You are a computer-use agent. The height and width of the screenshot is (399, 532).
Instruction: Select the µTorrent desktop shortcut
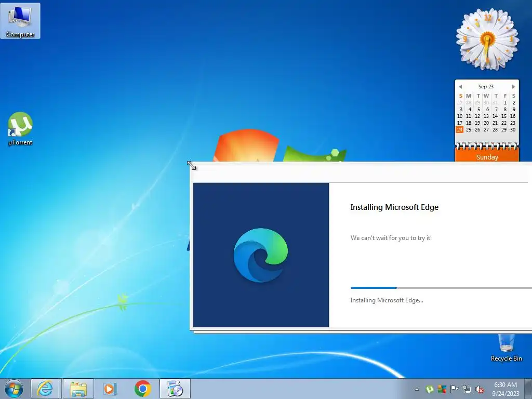point(20,129)
